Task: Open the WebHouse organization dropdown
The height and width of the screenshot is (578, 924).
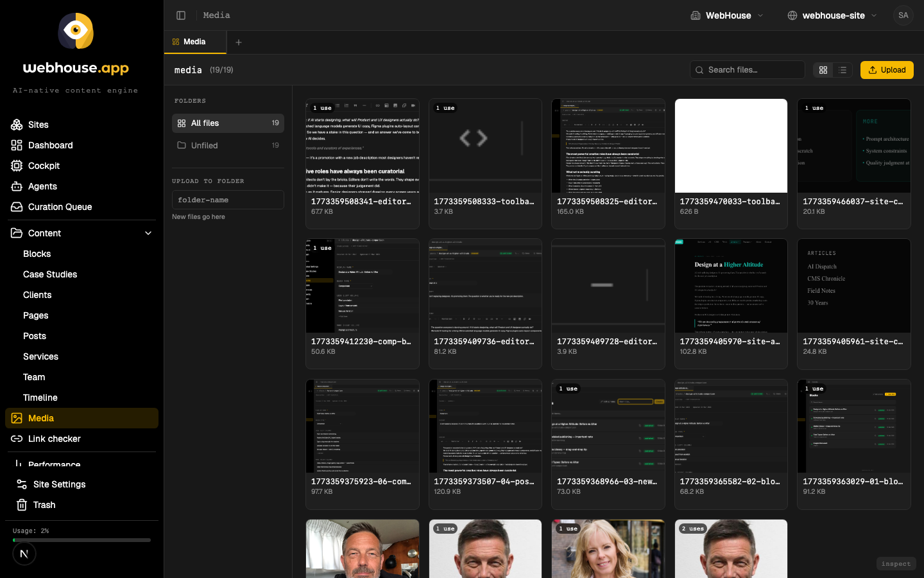Action: click(728, 15)
